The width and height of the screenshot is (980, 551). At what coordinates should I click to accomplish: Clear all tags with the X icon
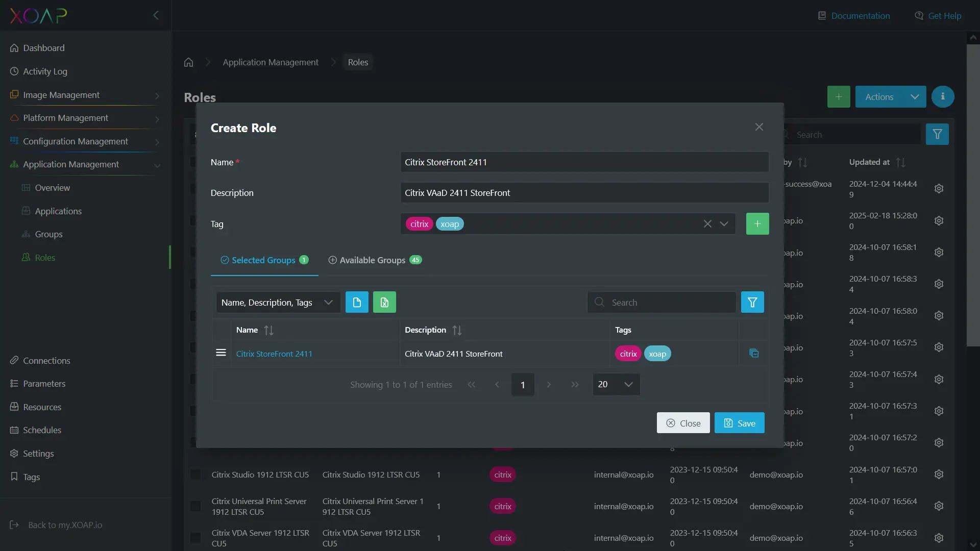707,224
